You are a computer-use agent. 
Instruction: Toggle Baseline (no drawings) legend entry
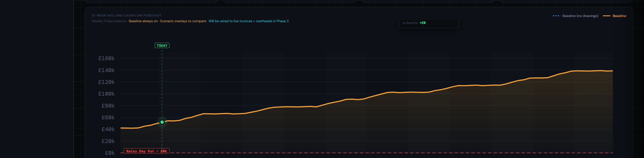click(576, 16)
